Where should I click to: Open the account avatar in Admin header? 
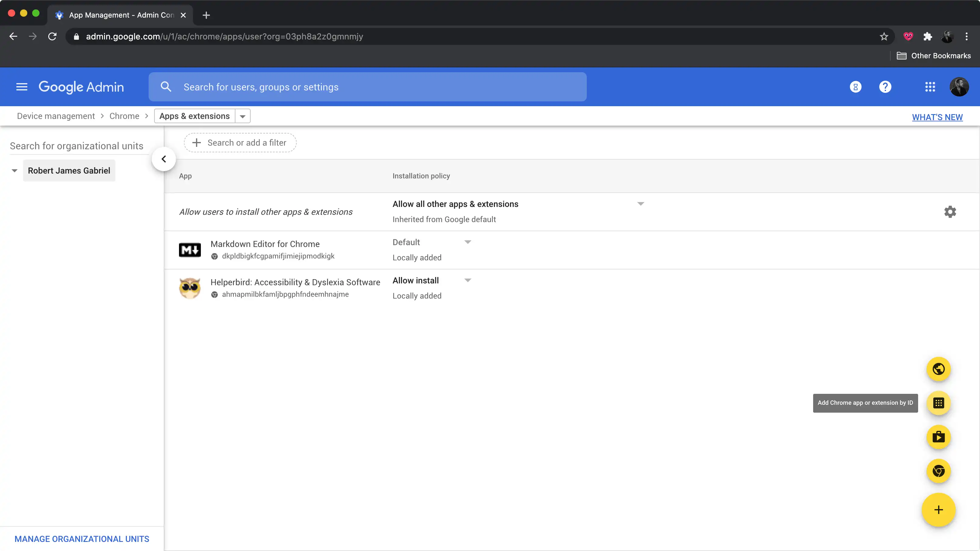pyautogui.click(x=959, y=87)
